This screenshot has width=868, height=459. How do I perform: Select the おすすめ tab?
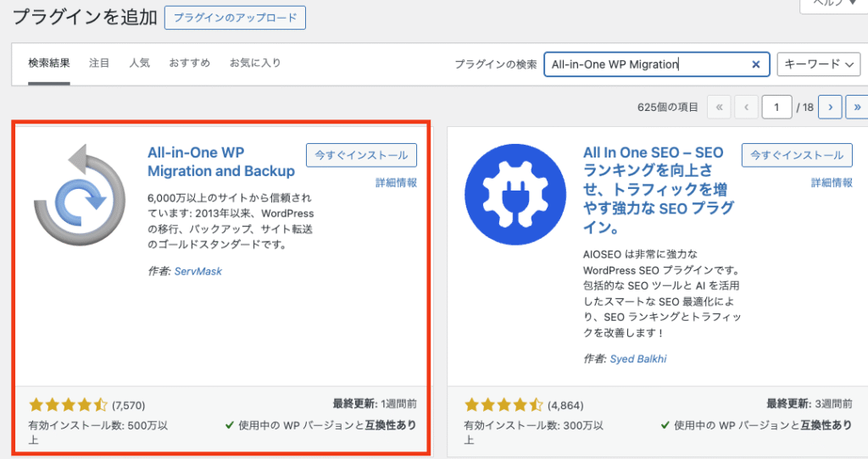(189, 64)
